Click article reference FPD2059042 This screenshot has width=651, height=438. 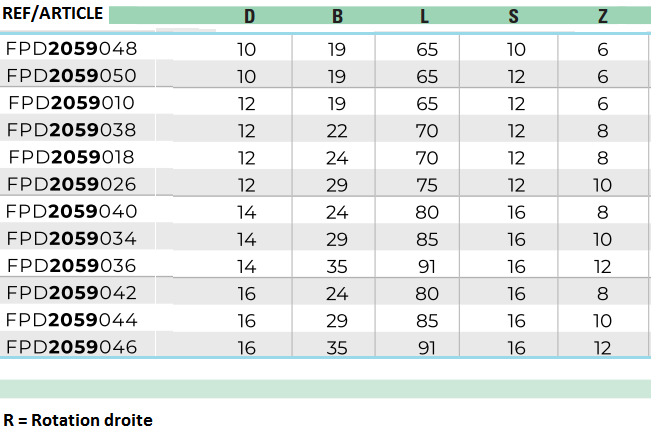pos(71,293)
